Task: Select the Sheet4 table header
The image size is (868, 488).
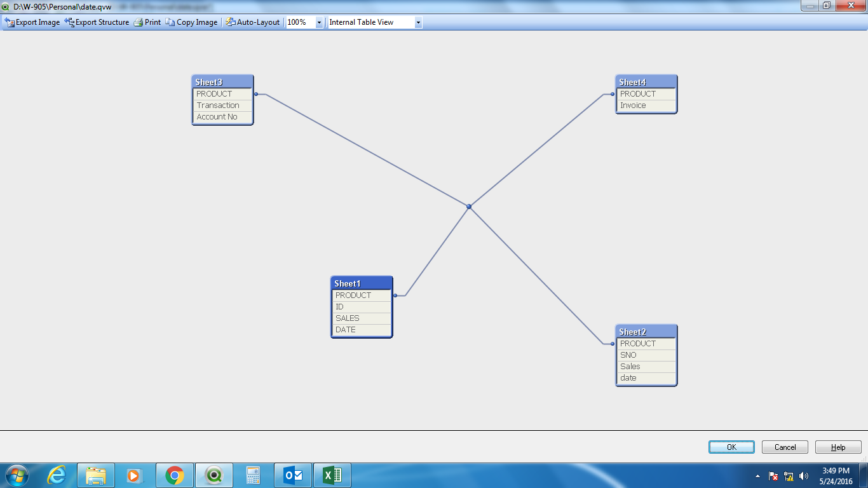Action: [x=646, y=82]
